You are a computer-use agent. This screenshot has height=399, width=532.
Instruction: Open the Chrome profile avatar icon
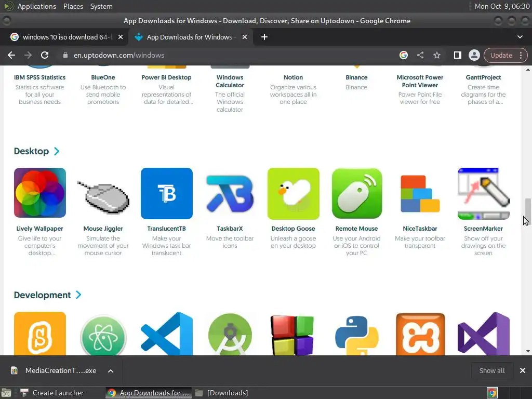pyautogui.click(x=474, y=55)
